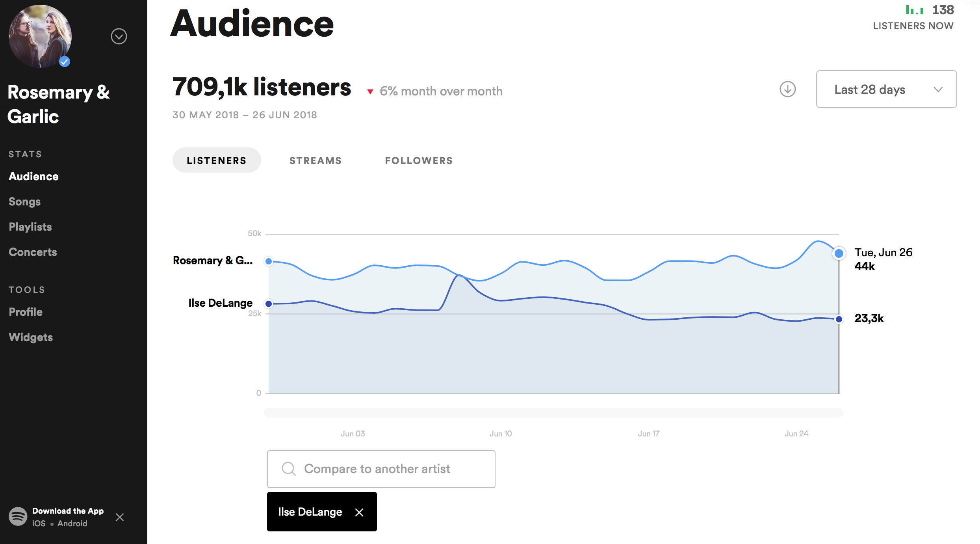The height and width of the screenshot is (544, 980).
Task: Remove the Ilse DeLange comparison chip
Action: click(x=359, y=512)
